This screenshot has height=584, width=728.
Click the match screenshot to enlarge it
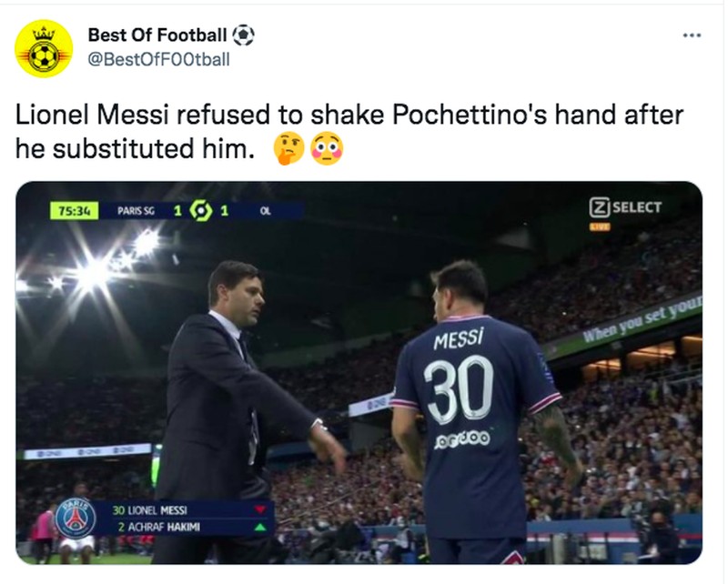(364, 382)
